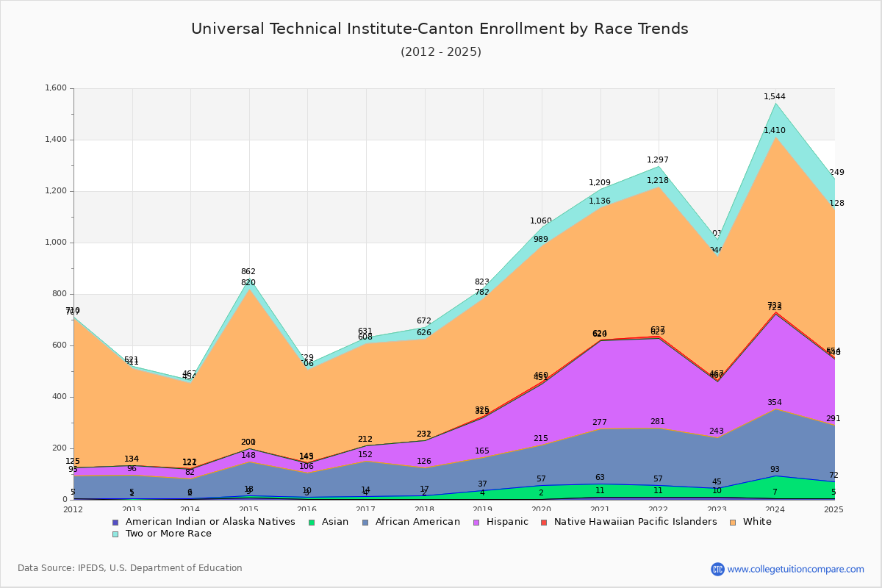Click the 2022 x-axis year label
The image size is (882, 588).
point(658,509)
